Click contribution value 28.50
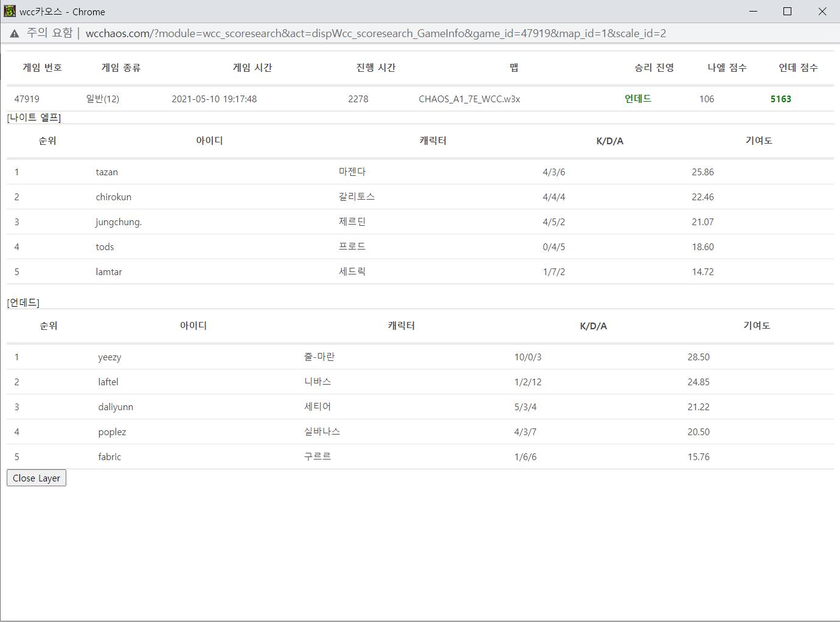 click(699, 357)
